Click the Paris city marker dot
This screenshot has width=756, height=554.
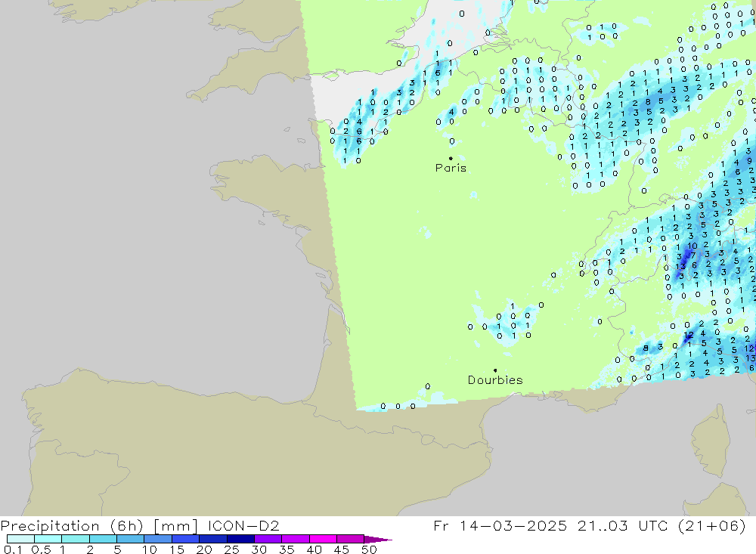(451, 158)
